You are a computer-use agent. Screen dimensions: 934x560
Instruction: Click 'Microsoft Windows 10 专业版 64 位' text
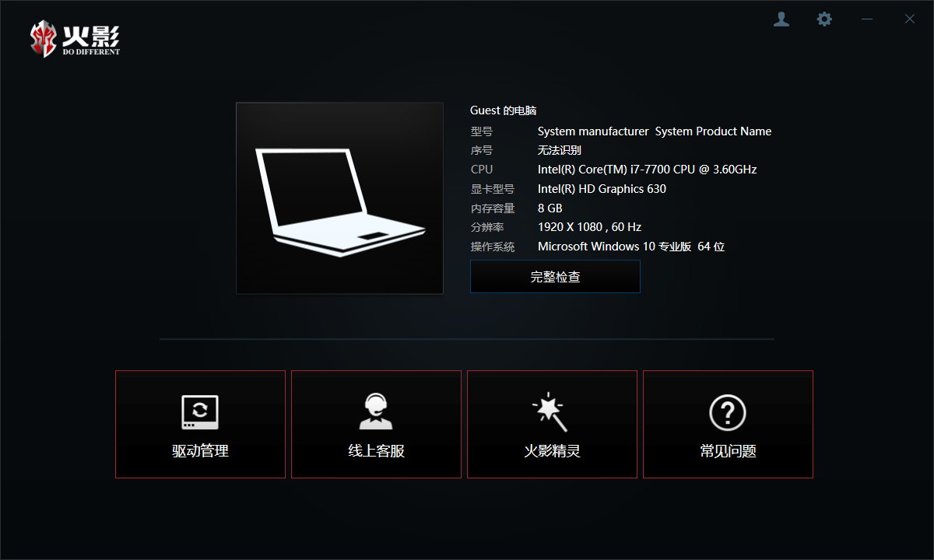pos(631,247)
